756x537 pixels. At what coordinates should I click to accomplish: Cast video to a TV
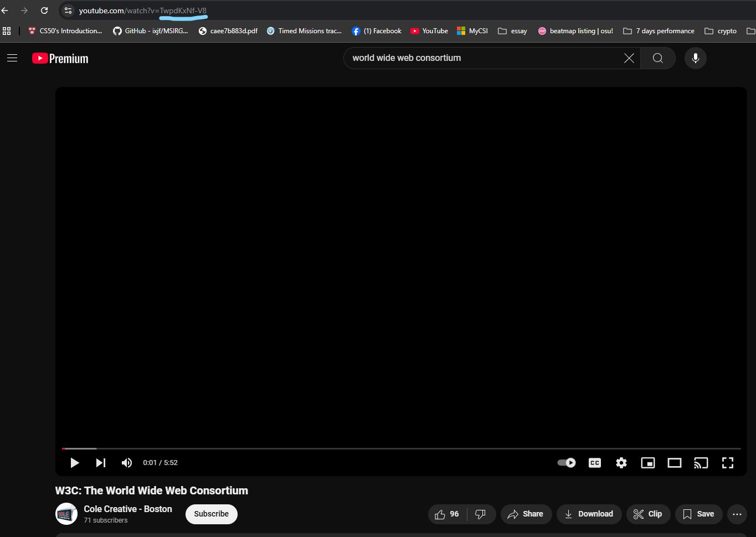[x=701, y=463]
